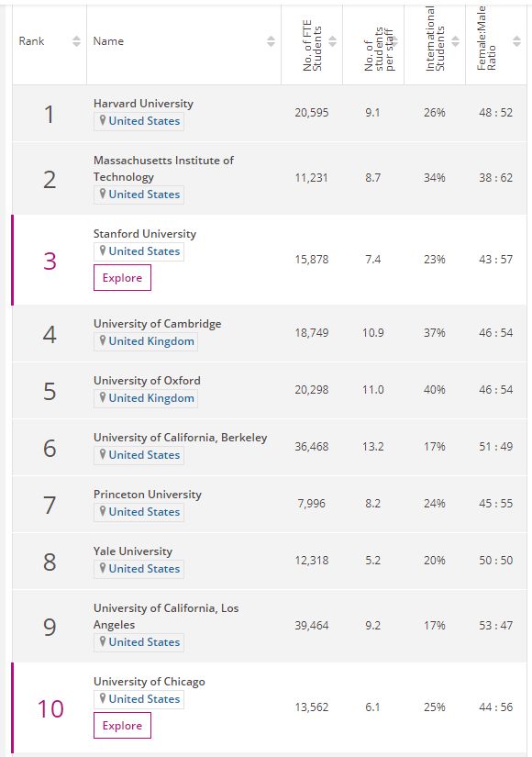This screenshot has width=532, height=757.
Task: Open Harvard University link
Action: pyautogui.click(x=143, y=104)
